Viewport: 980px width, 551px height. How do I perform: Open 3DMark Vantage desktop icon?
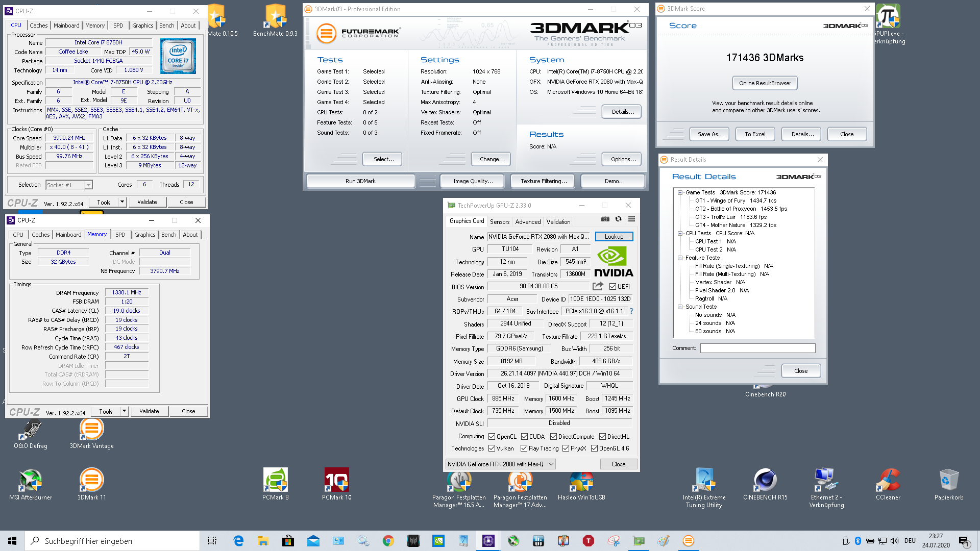coord(92,434)
